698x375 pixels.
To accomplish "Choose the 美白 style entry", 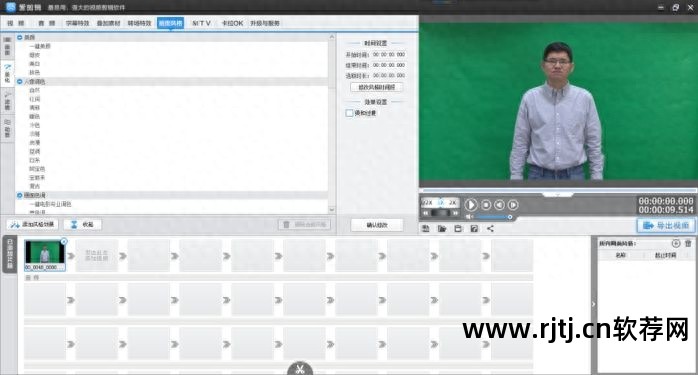I will click(x=35, y=64).
